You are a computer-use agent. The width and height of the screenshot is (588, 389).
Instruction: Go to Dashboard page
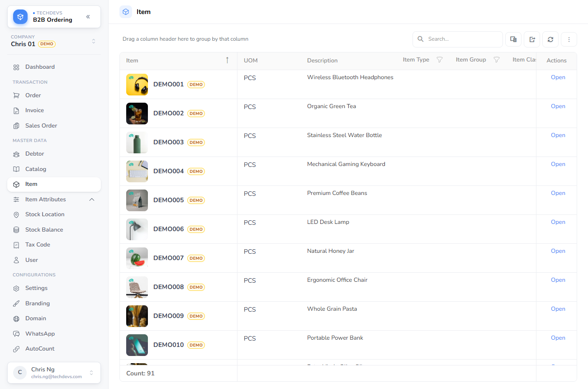coord(54,67)
